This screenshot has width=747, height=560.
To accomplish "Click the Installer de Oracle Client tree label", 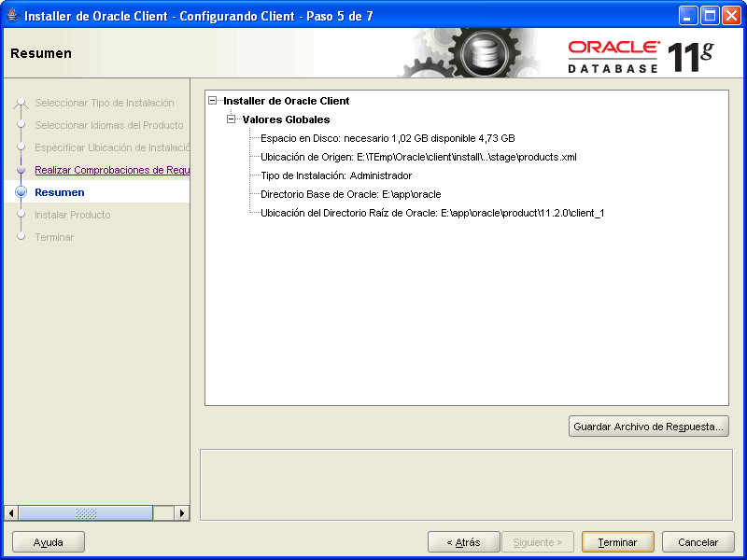I will pyautogui.click(x=287, y=101).
